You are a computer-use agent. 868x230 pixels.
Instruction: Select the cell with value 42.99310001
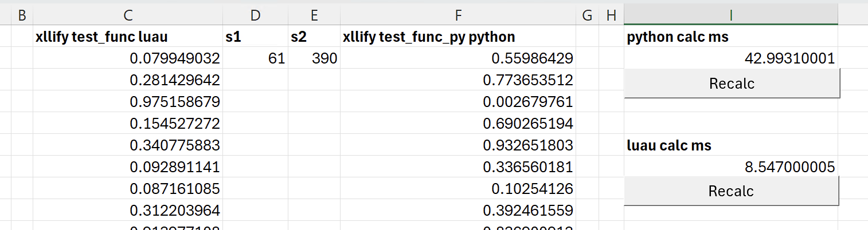[x=731, y=58]
